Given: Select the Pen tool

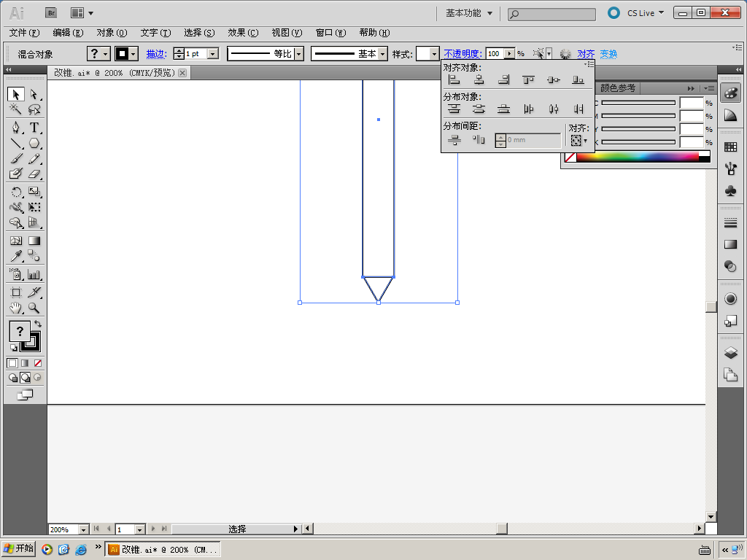Looking at the screenshot, I should point(16,128).
